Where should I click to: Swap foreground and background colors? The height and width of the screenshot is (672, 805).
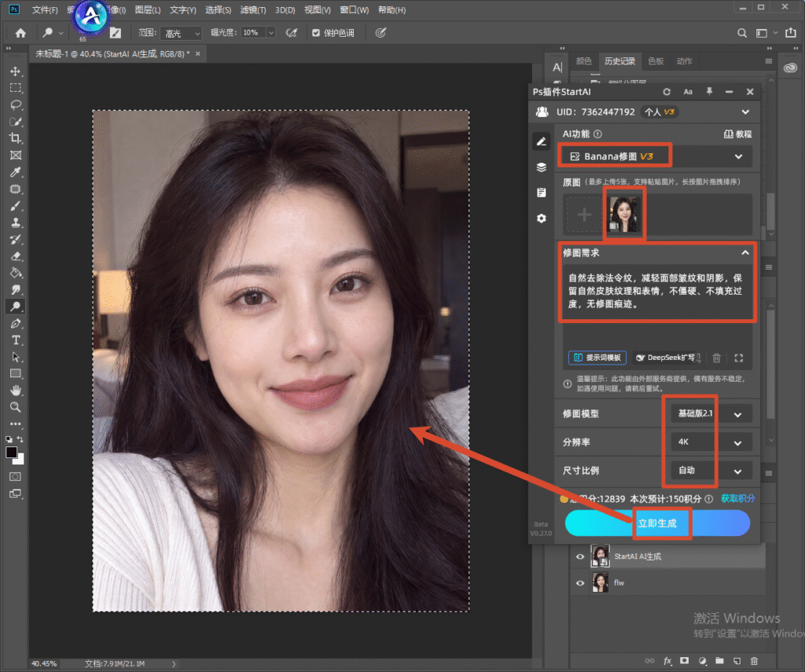[20, 439]
